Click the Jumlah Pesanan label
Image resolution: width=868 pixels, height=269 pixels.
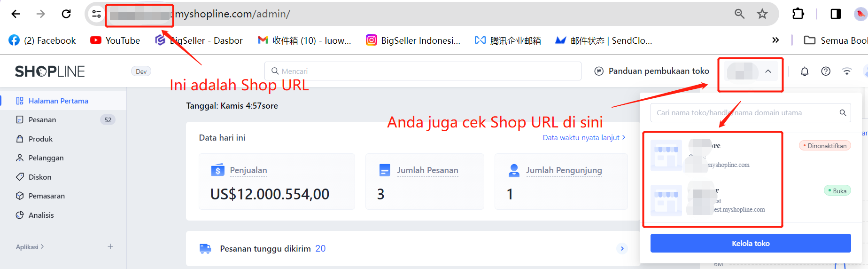[x=427, y=170]
